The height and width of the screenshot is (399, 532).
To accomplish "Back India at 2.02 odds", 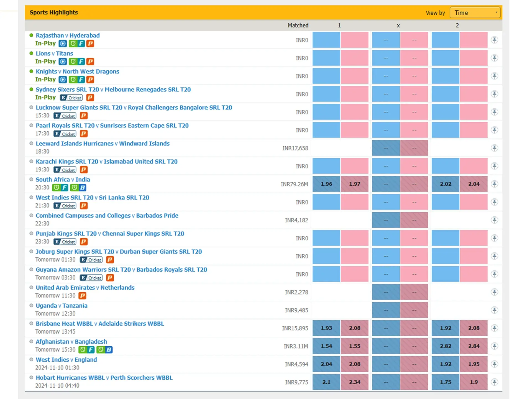I will pyautogui.click(x=446, y=184).
